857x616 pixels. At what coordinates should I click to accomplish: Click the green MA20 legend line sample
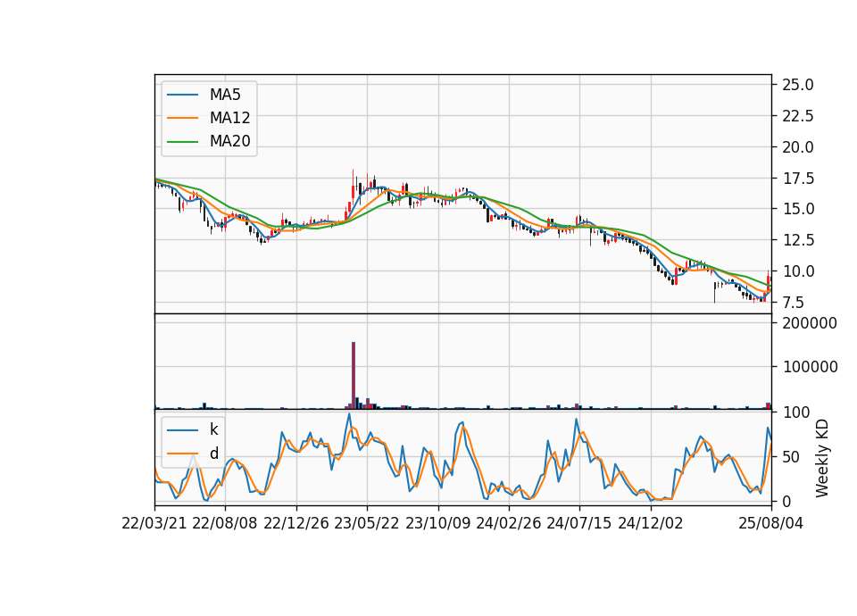point(182,141)
